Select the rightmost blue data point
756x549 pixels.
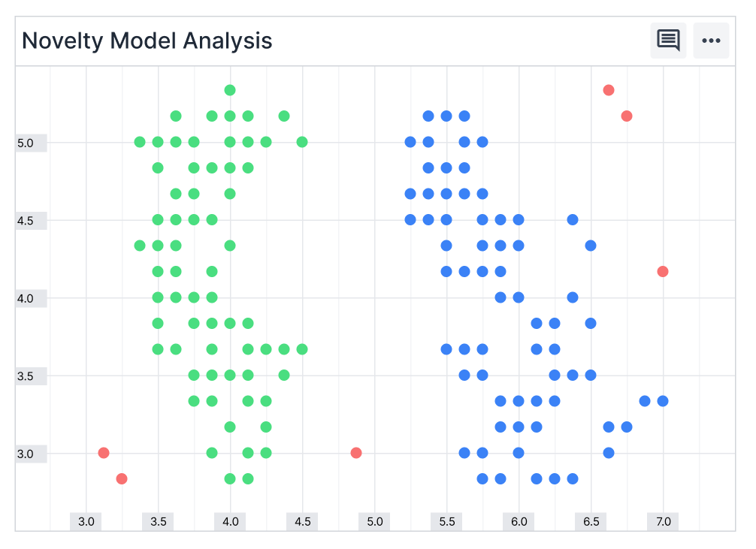(x=662, y=401)
